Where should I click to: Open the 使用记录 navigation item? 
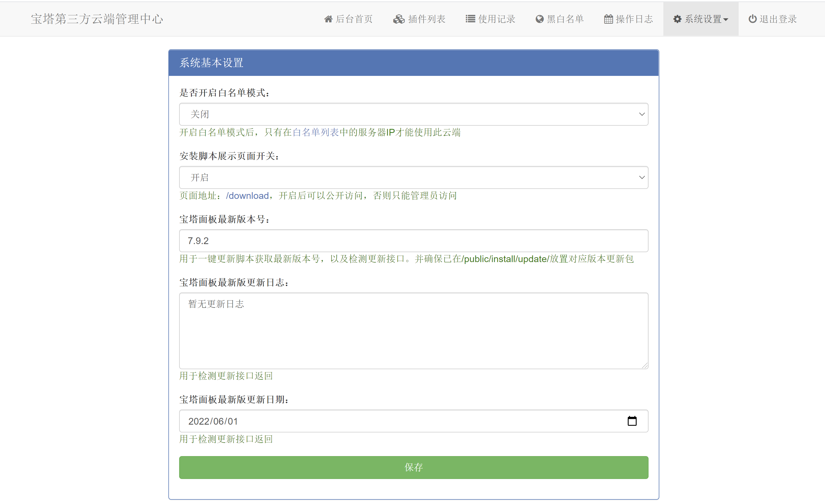tap(496, 19)
